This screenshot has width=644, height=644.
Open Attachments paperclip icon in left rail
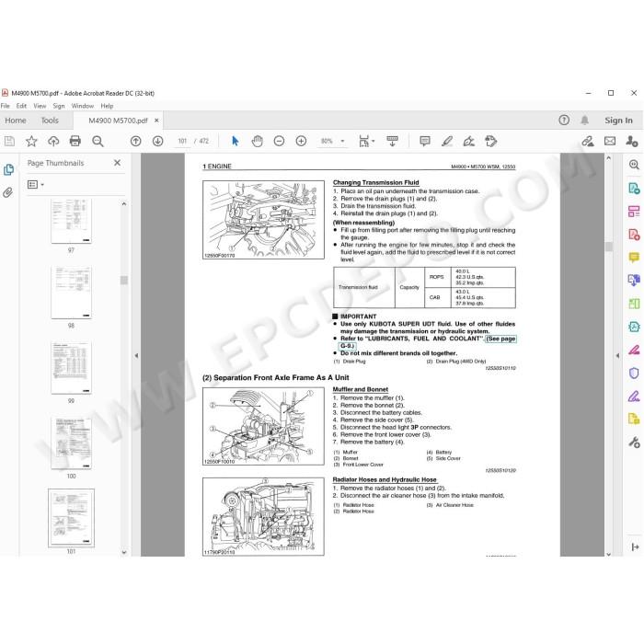point(7,192)
